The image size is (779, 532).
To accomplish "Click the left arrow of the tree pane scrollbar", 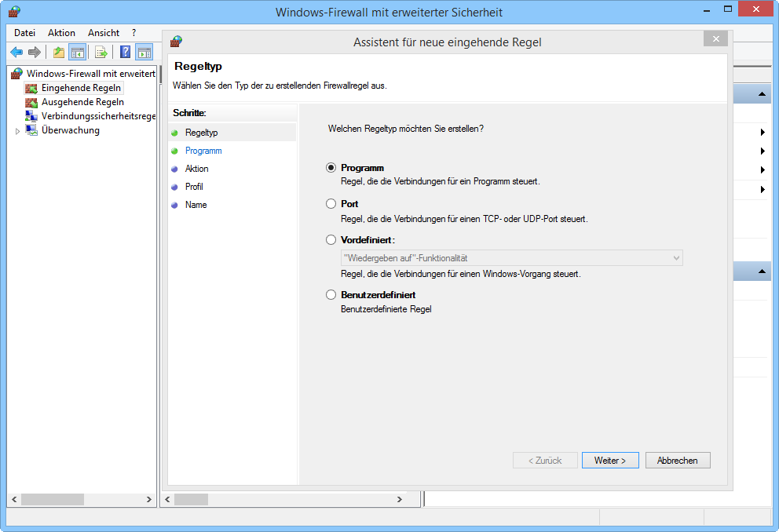I will 14,499.
